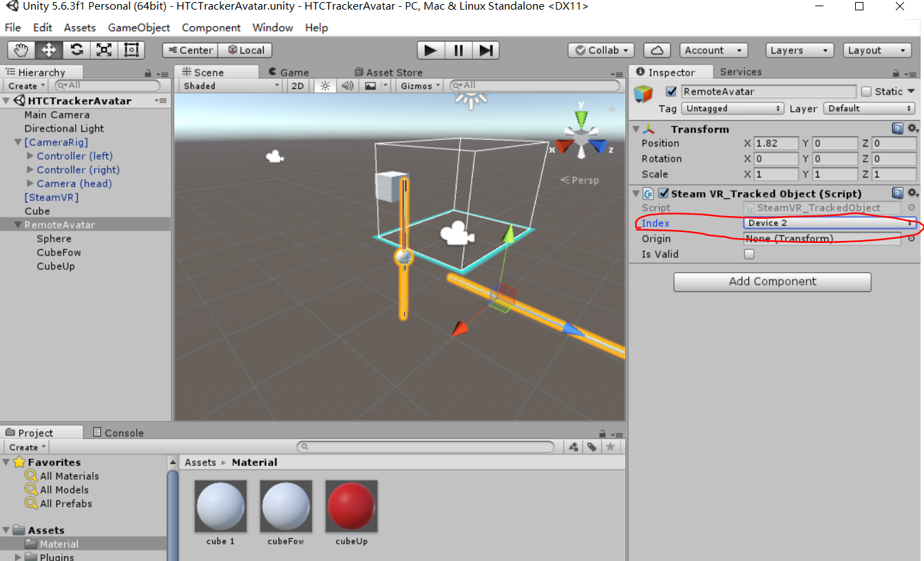
Task: Open the File menu
Action: coord(12,28)
